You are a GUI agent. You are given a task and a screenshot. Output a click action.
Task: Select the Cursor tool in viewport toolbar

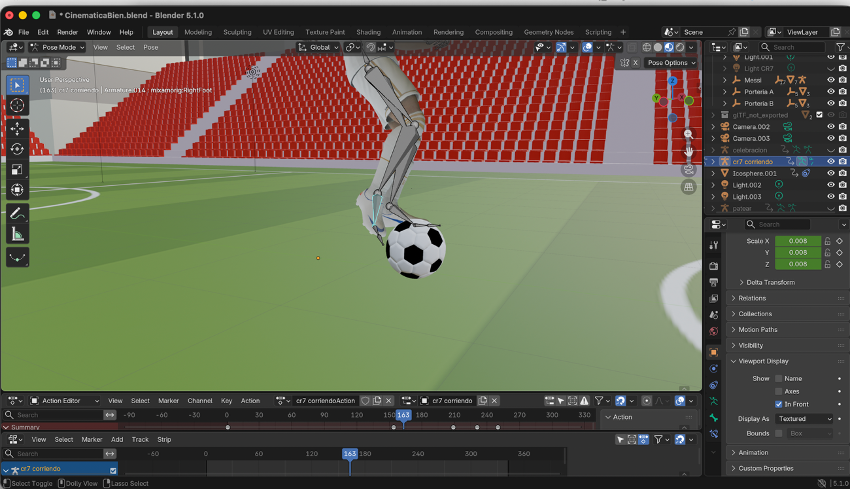[18, 106]
